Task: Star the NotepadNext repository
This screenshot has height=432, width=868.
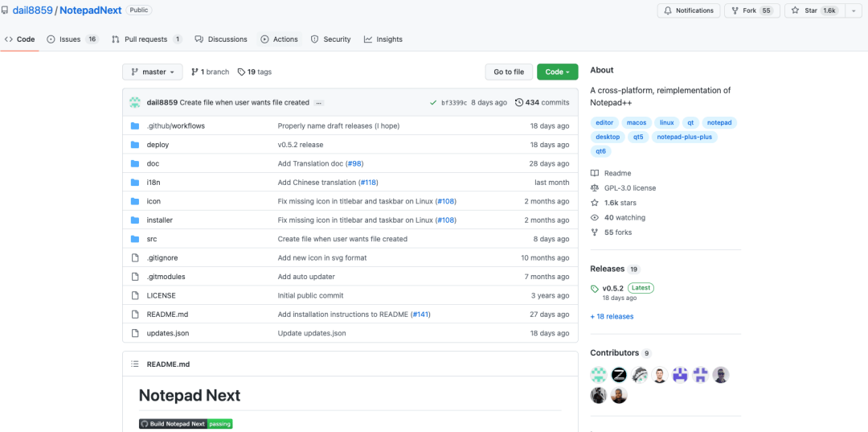Action: coord(813,10)
